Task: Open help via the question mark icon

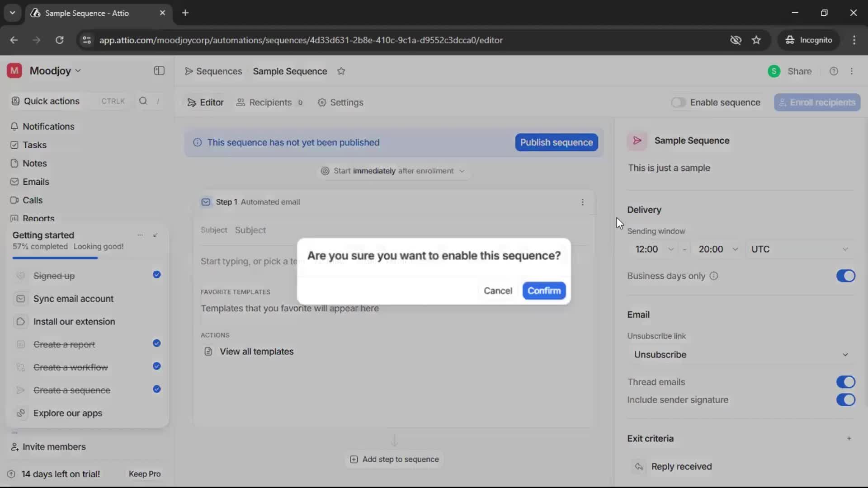Action: click(834, 71)
